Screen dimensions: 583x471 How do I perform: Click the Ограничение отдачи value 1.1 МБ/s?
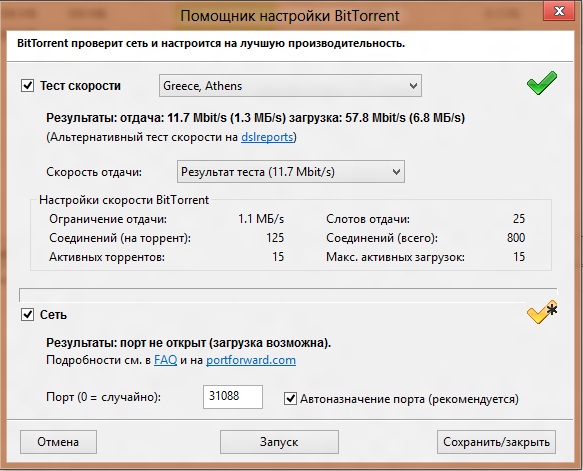coord(261,219)
